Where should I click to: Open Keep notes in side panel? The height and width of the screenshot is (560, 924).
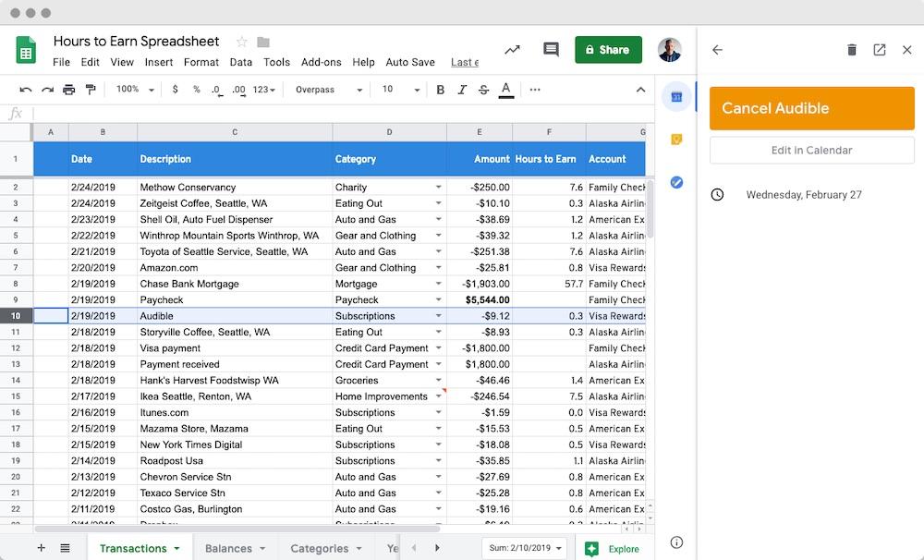point(676,140)
